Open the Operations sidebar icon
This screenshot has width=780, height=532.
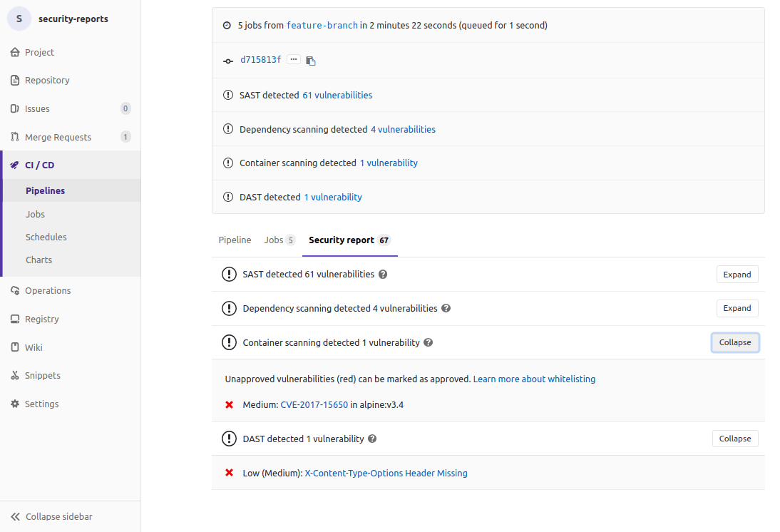[x=14, y=290]
